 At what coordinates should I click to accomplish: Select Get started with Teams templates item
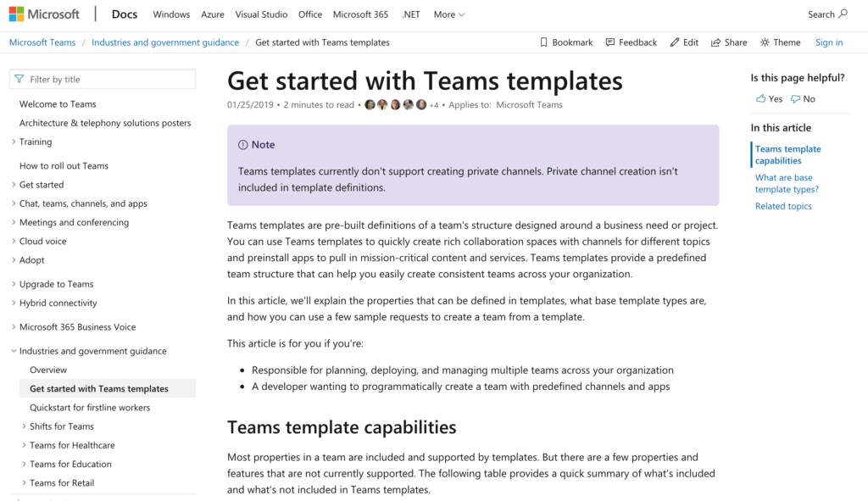point(108,388)
